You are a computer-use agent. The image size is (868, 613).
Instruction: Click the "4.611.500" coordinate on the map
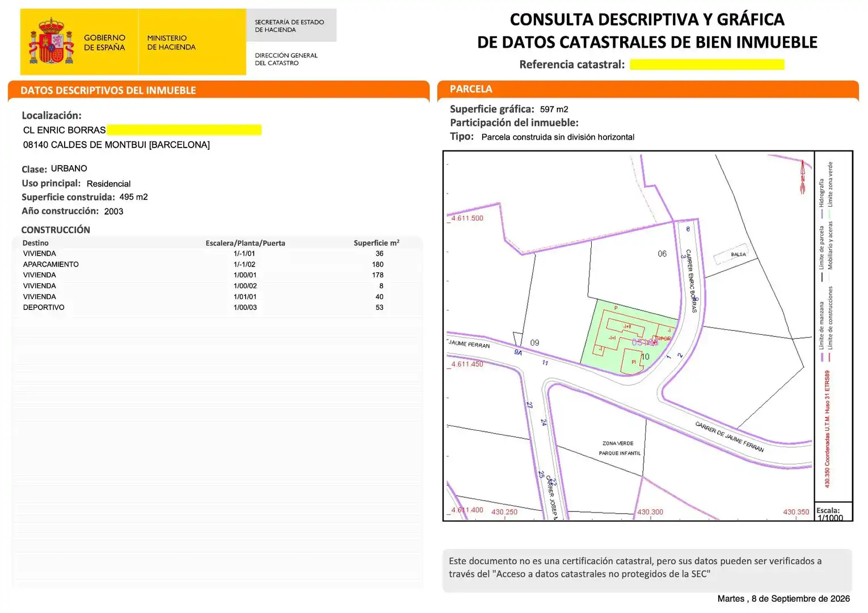coord(467,218)
